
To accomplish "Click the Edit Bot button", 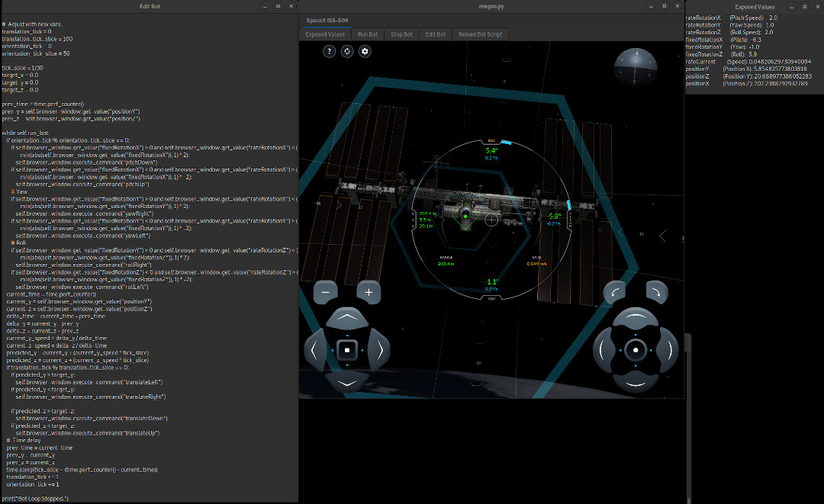I will 435,34.
